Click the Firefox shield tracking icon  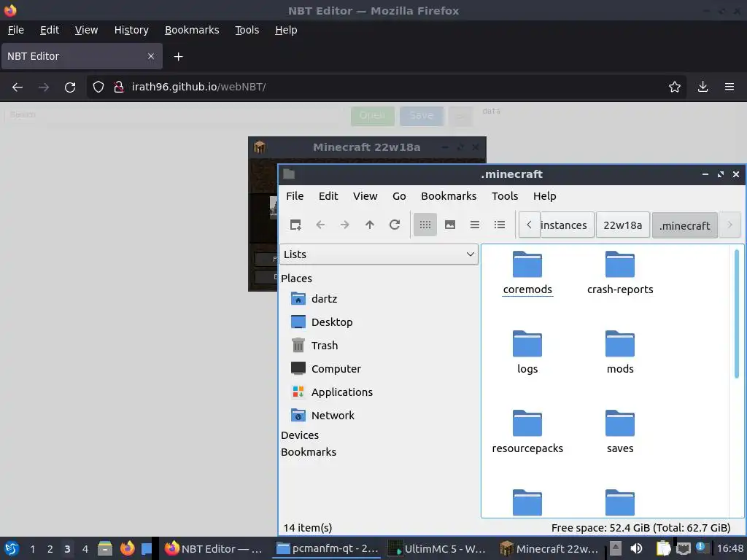pos(98,87)
